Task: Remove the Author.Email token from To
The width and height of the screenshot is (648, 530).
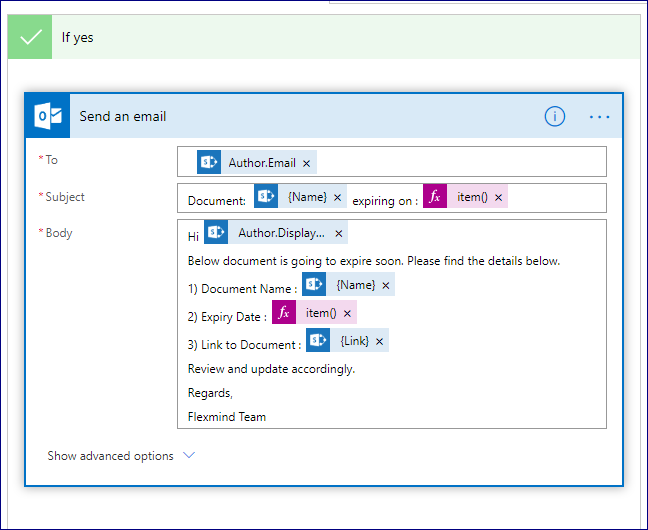Action: 306,164
